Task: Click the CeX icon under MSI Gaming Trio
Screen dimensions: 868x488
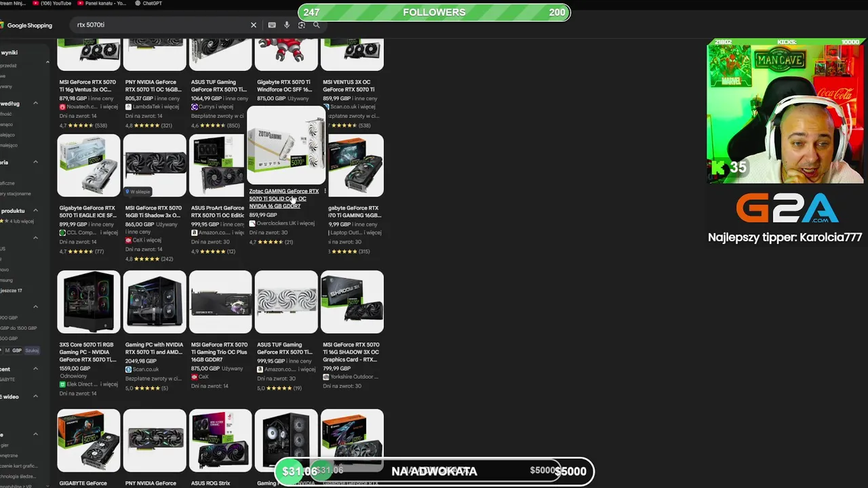Action: (x=194, y=377)
